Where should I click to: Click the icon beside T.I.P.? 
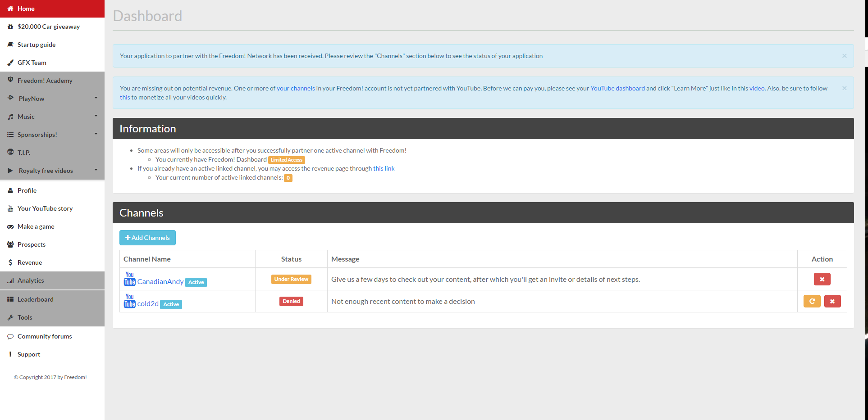tap(10, 152)
